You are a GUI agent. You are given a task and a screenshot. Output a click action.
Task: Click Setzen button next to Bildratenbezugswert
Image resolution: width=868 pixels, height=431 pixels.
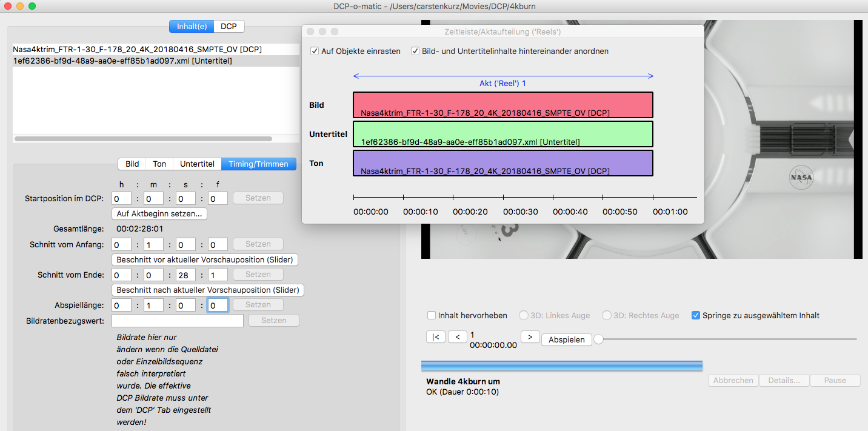tap(273, 320)
